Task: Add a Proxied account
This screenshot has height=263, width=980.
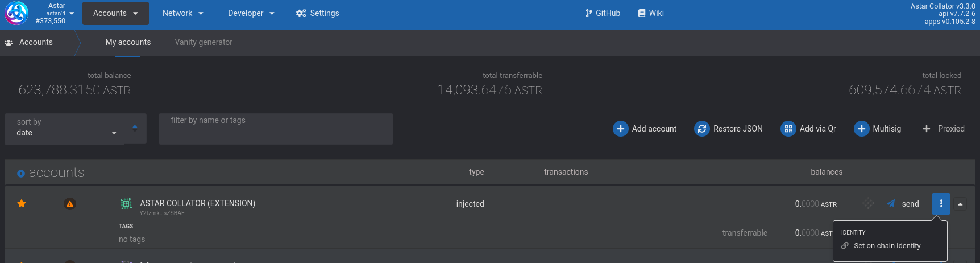Action: [x=943, y=129]
